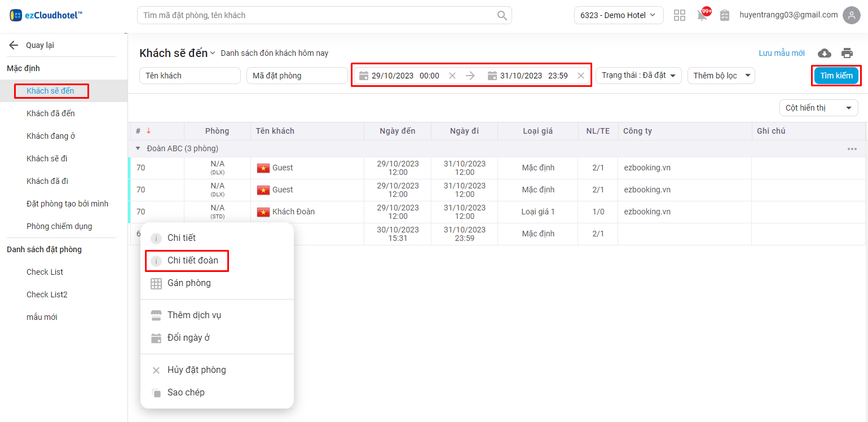Image resolution: width=868 pixels, height=422 pixels.
Task: Open the Thêm bộ lọc dropdown
Action: (721, 76)
